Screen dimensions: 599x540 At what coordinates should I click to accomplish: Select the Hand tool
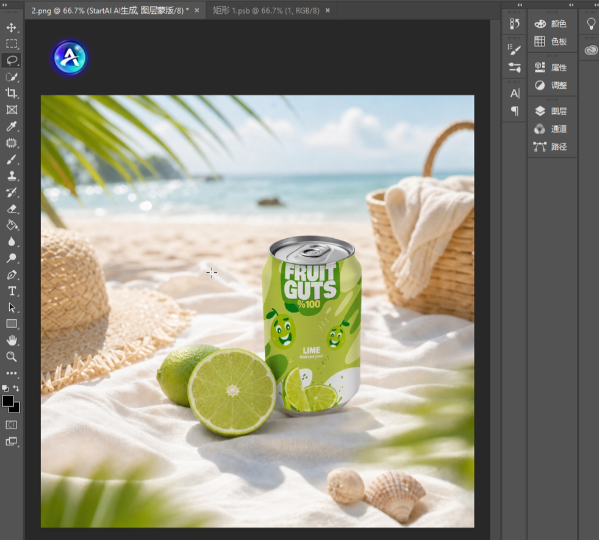click(x=11, y=340)
